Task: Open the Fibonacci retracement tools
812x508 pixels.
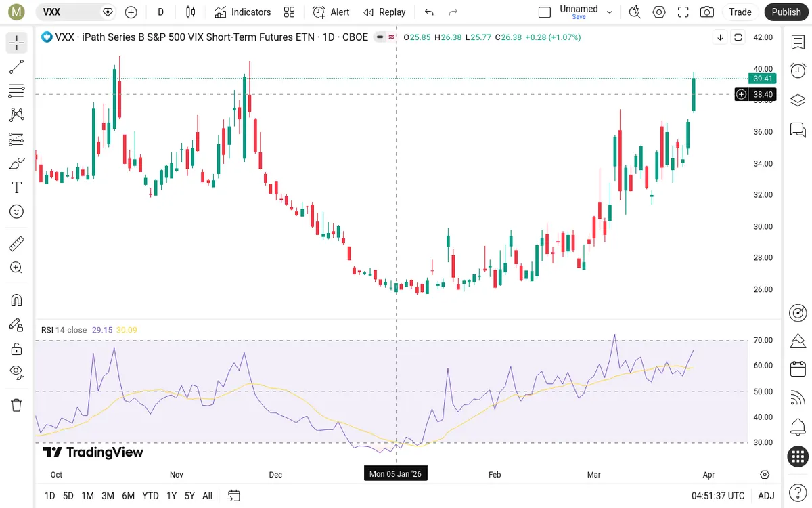Action: pyautogui.click(x=17, y=91)
